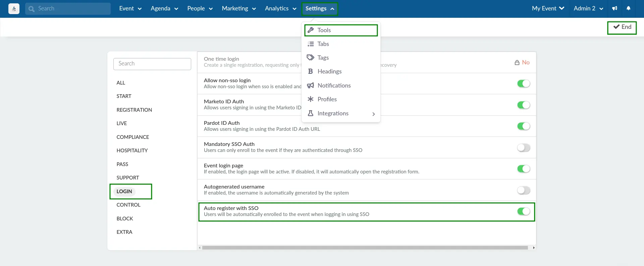The width and height of the screenshot is (644, 266).
Task: Click the asterisk icon beside Profiles
Action: pyautogui.click(x=311, y=99)
